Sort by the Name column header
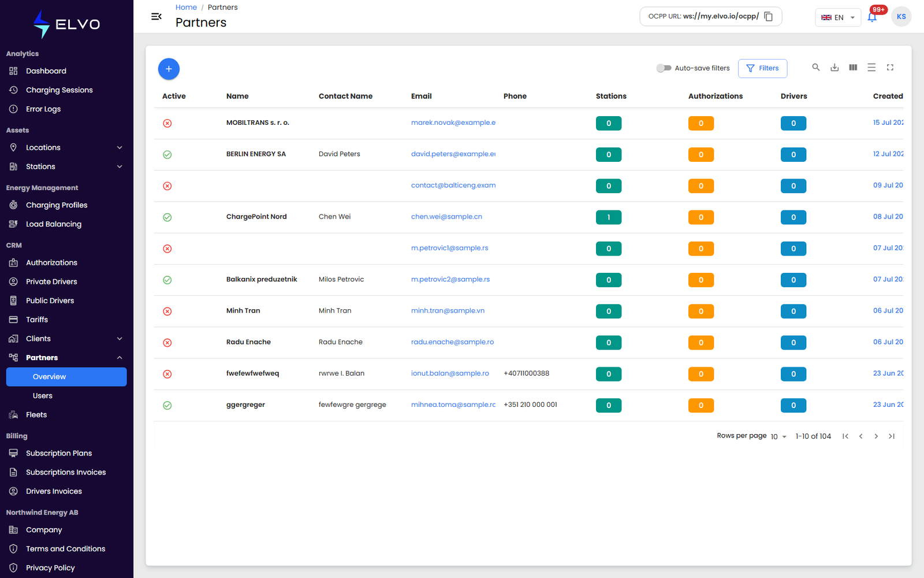The image size is (924, 578). click(237, 97)
